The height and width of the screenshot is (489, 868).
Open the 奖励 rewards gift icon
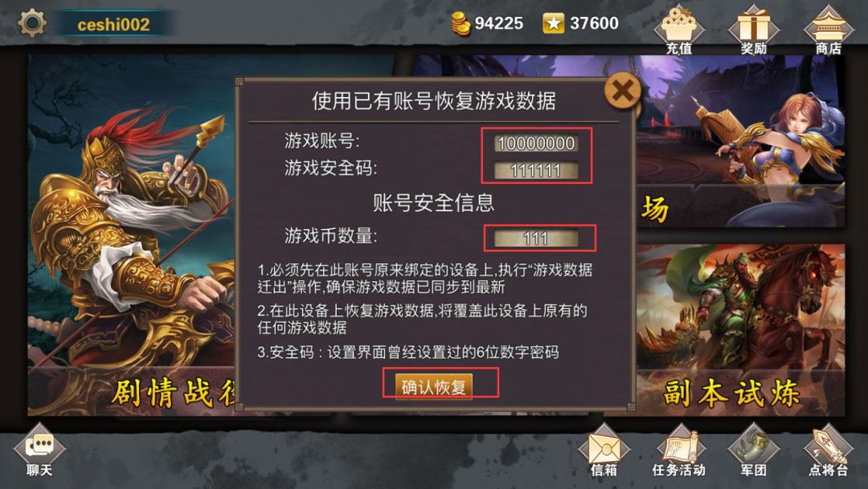753,30
